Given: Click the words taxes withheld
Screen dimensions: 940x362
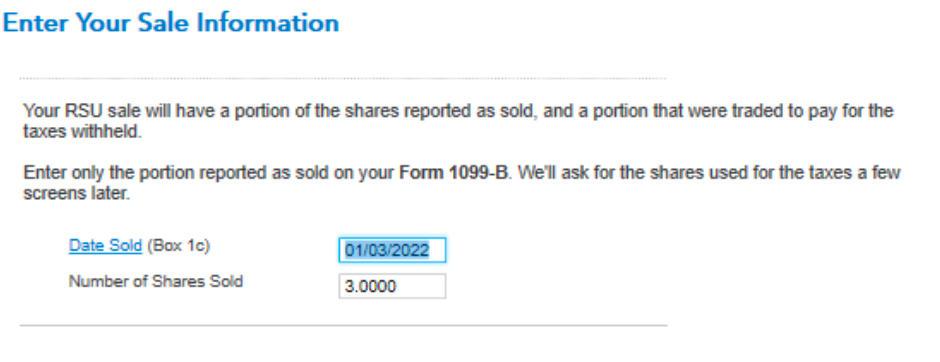Looking at the screenshot, I should coord(82,132).
